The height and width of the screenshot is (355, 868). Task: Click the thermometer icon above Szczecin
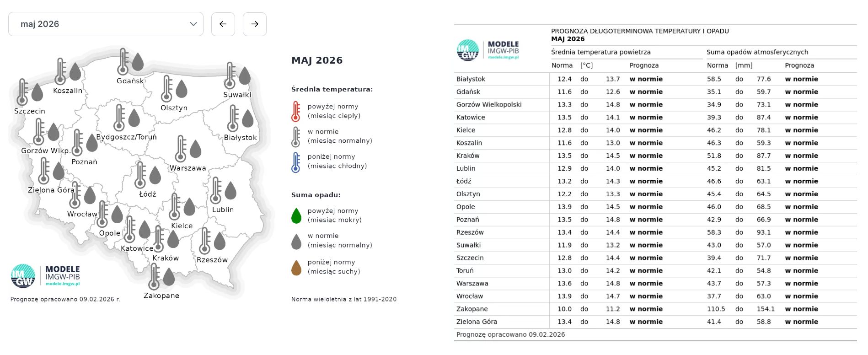coord(22,92)
